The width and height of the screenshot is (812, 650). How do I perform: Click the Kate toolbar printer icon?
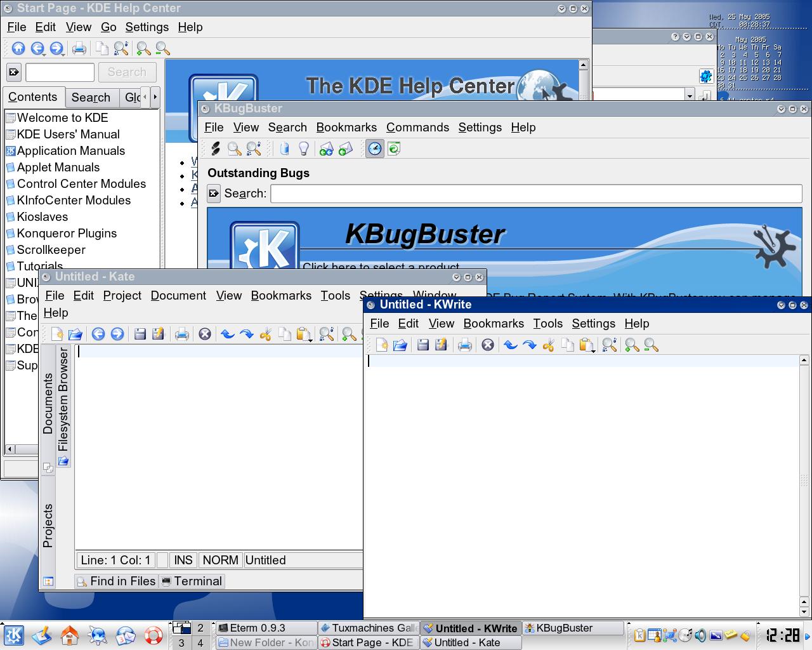click(182, 334)
